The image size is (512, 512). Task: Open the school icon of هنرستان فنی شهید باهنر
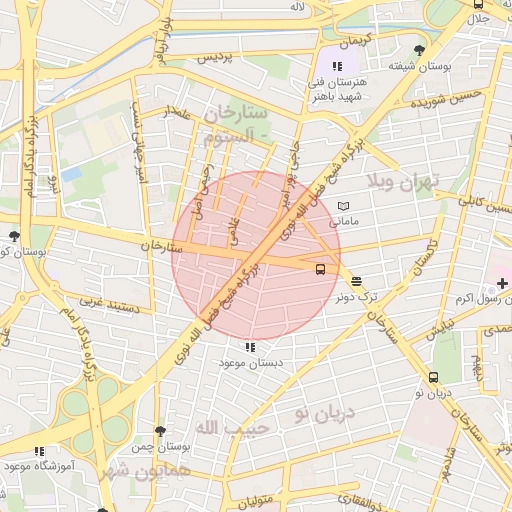[337, 67]
